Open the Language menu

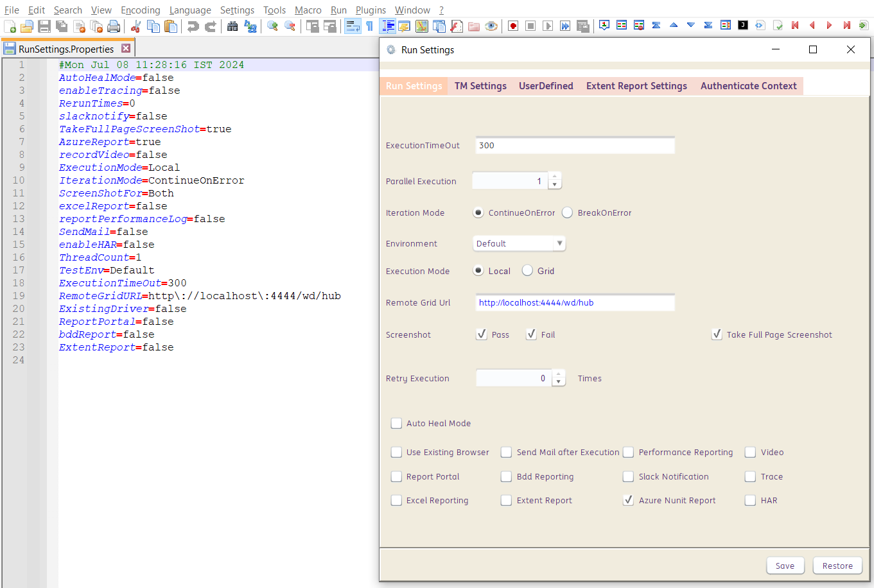point(190,10)
